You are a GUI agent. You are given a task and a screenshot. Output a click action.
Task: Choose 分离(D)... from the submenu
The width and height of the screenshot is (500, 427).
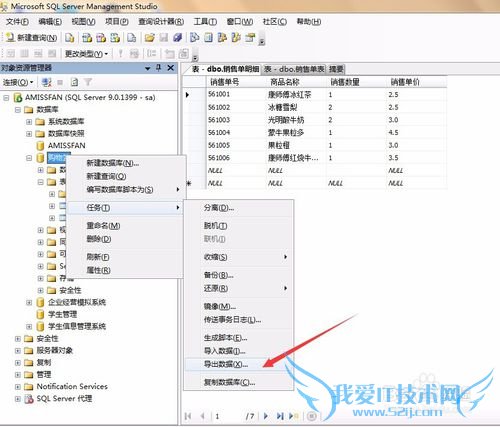coord(238,208)
